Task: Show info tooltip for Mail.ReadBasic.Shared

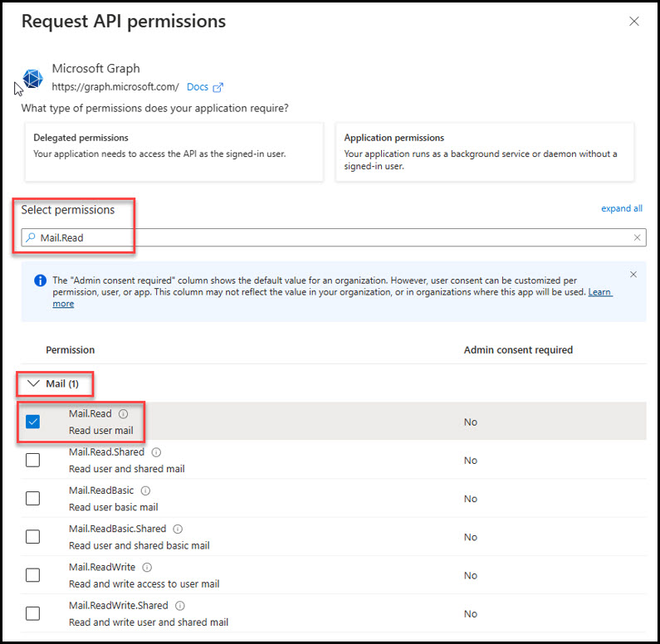Action: click(178, 529)
